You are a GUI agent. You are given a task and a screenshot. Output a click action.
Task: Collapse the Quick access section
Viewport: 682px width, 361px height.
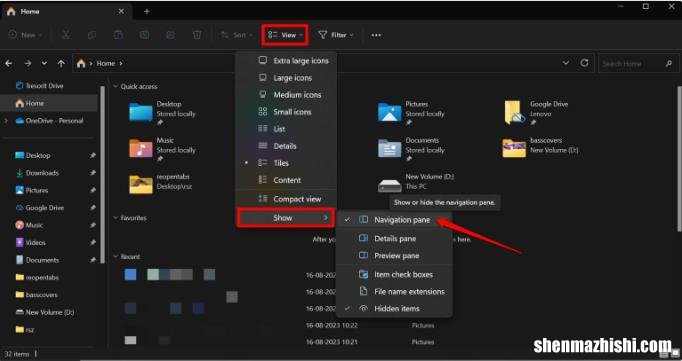point(116,87)
